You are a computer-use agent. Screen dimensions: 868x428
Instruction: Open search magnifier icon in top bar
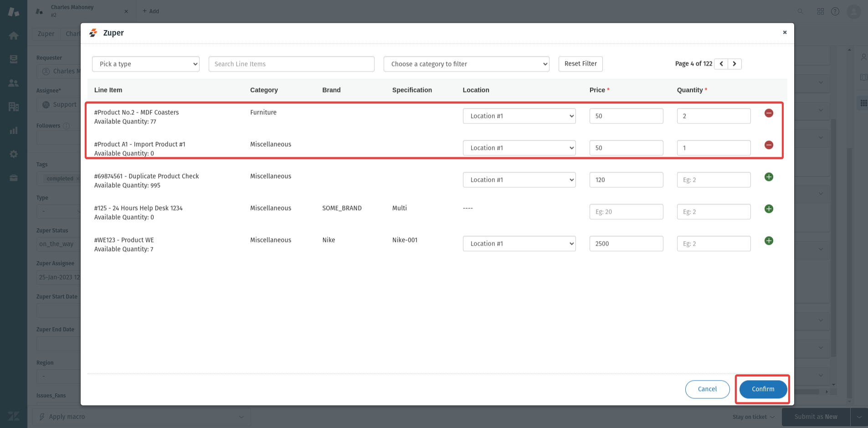point(800,11)
